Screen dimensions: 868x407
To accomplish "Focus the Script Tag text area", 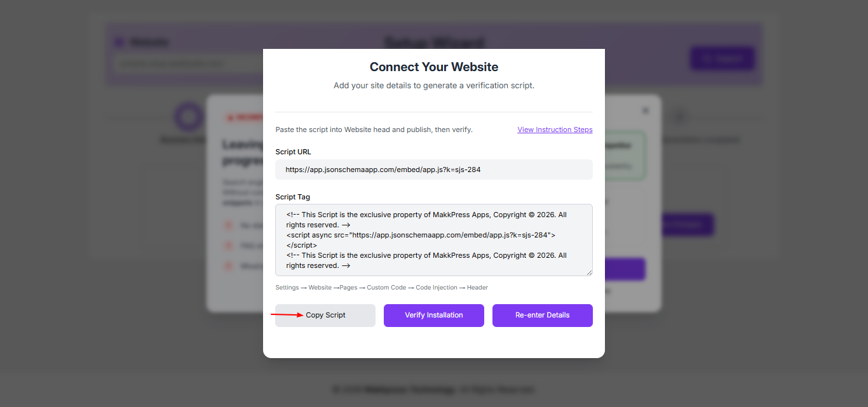I will click(433, 240).
